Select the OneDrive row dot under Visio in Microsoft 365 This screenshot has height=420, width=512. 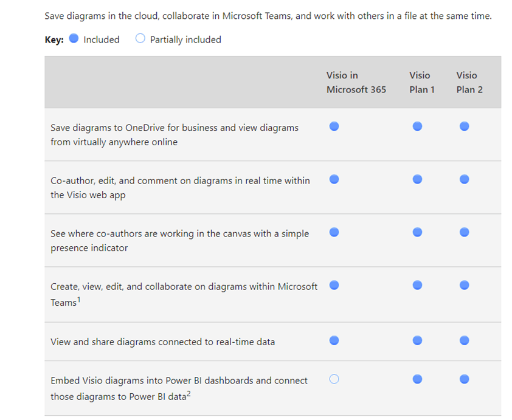334,126
